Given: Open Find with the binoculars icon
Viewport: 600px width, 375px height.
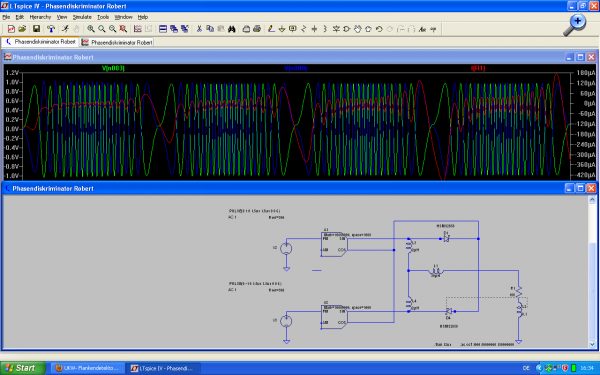Looking at the screenshot, I should pyautogui.click(x=232, y=29).
